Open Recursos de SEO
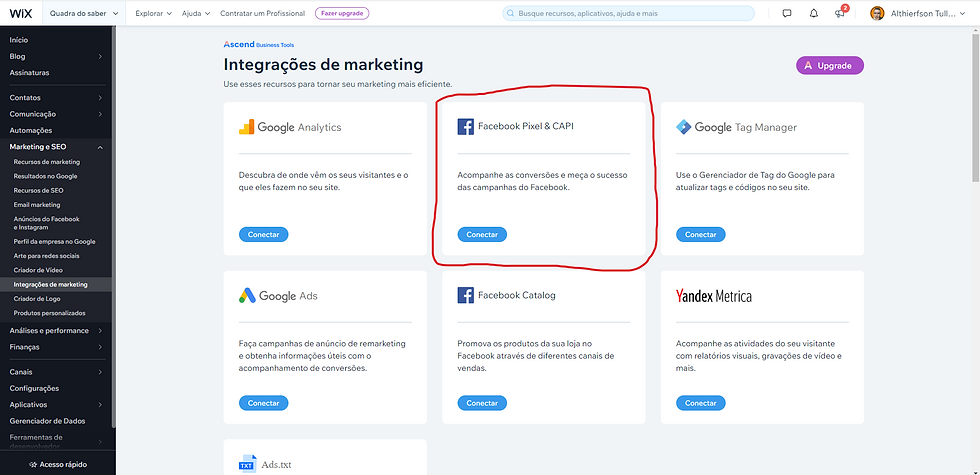 point(39,191)
